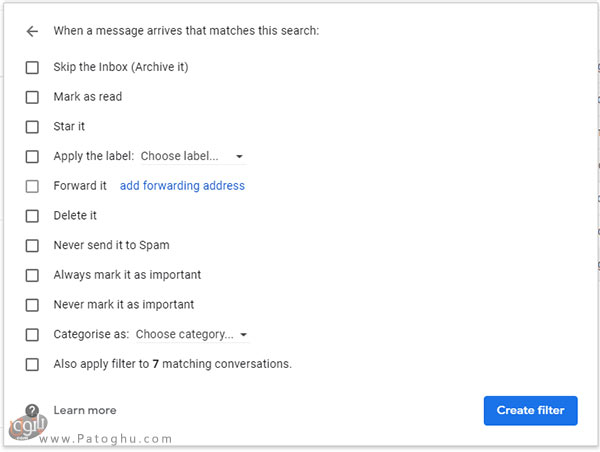Check the Star it option
This screenshot has height=452, width=600.
[32, 127]
